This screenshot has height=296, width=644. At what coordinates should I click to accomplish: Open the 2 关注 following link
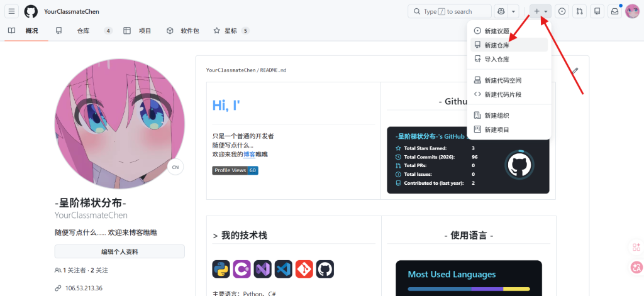99,270
